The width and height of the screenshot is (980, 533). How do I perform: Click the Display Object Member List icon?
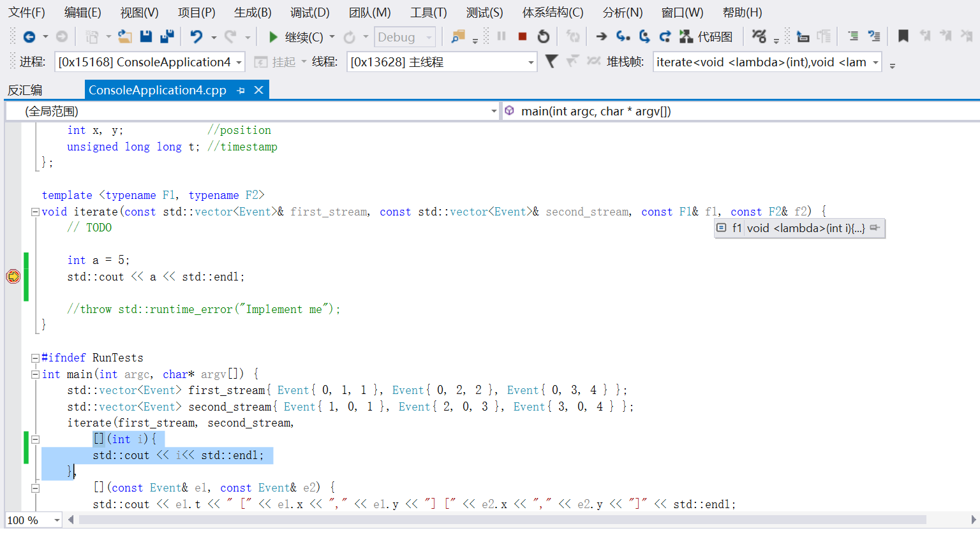[x=803, y=37]
